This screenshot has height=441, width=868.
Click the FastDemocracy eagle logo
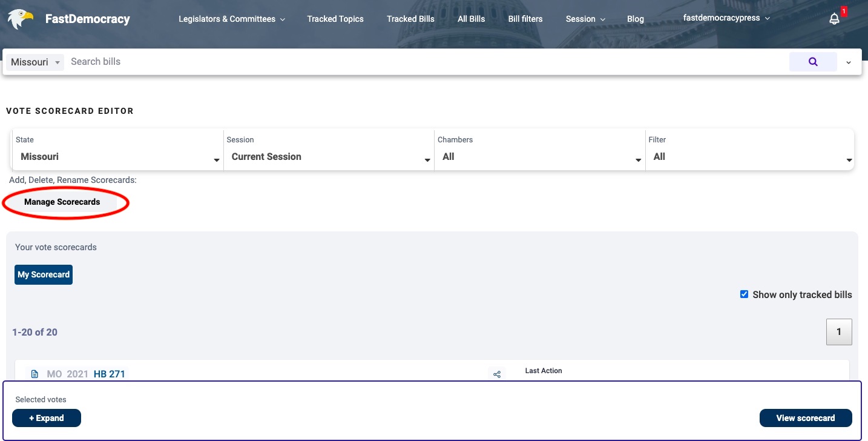(x=20, y=19)
